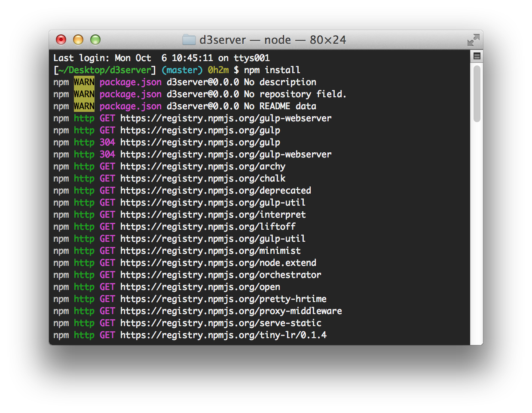Click the '0h2m' timer text

click(x=218, y=70)
